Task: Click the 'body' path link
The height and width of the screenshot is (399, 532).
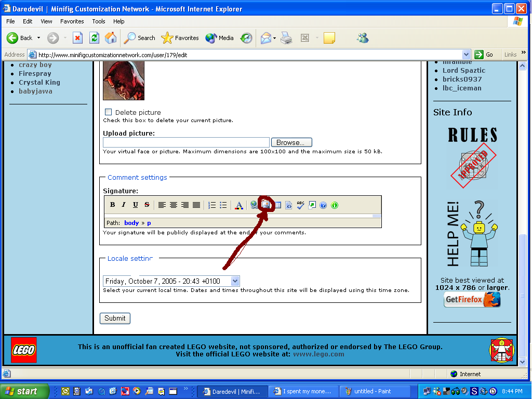Action: point(131,223)
